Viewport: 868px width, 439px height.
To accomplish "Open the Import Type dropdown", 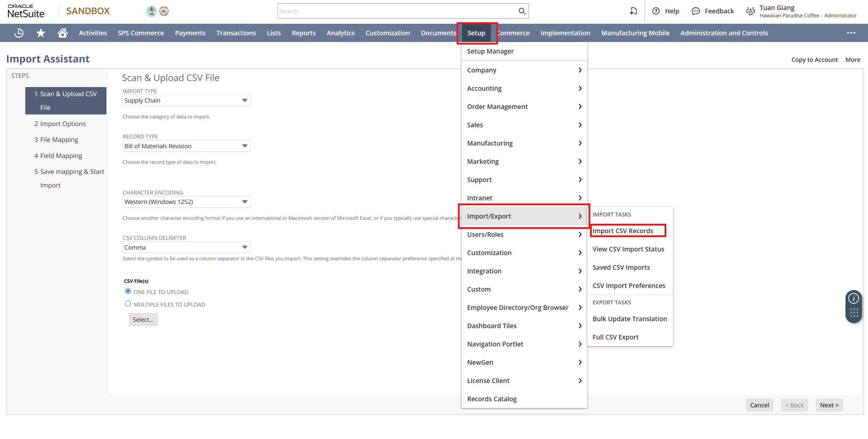I will point(186,100).
